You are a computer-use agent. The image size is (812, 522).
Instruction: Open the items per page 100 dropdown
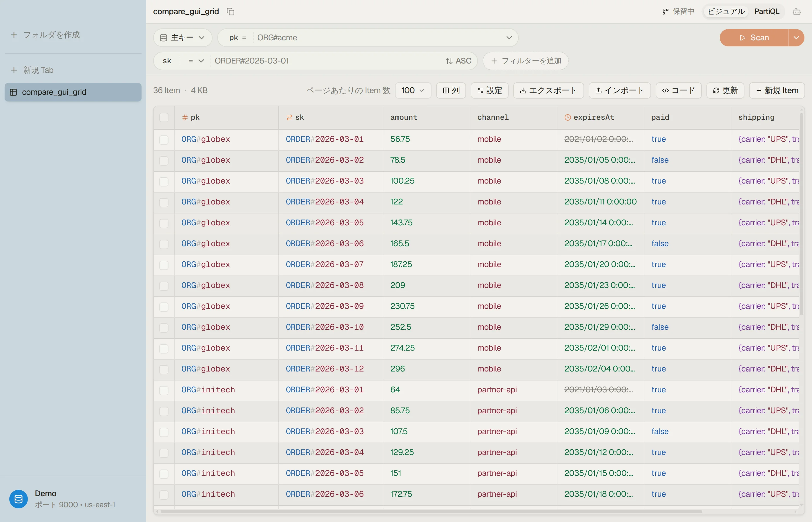tap(413, 90)
